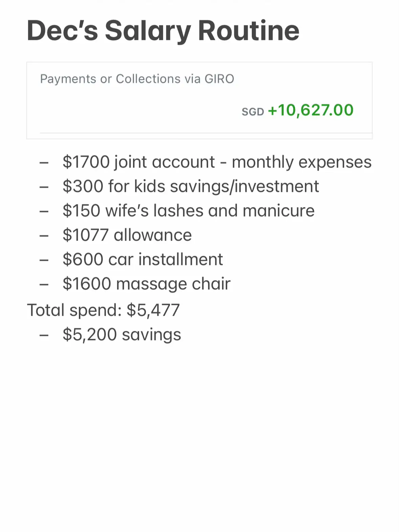The image size is (399, 532).
Task: Click the Payments or Collections via GIRO label
Action: point(137,79)
